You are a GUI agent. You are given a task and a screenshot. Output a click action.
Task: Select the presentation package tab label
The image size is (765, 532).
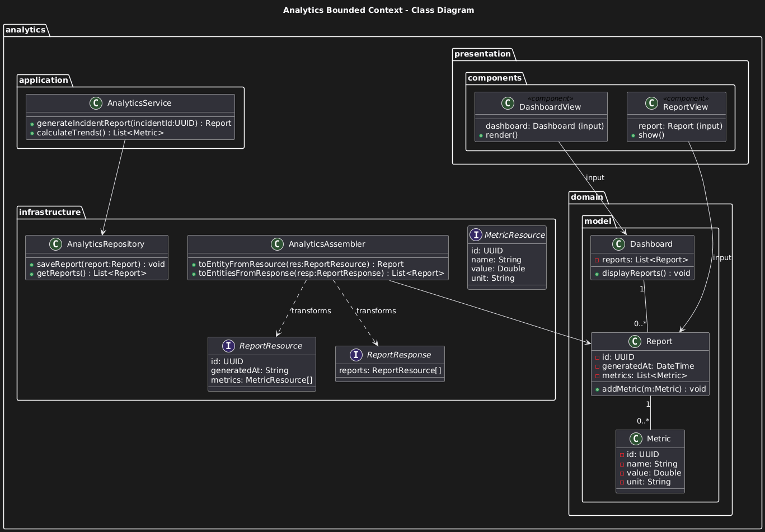481,54
